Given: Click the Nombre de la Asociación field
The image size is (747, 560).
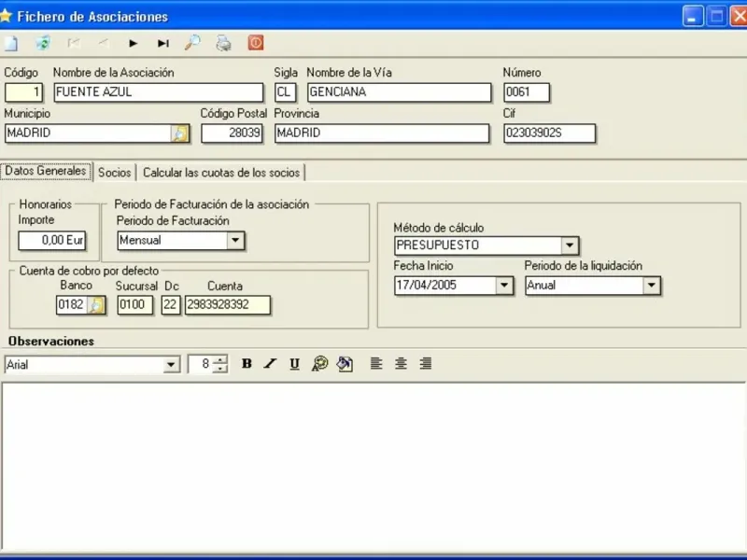Looking at the screenshot, I should tap(158, 92).
